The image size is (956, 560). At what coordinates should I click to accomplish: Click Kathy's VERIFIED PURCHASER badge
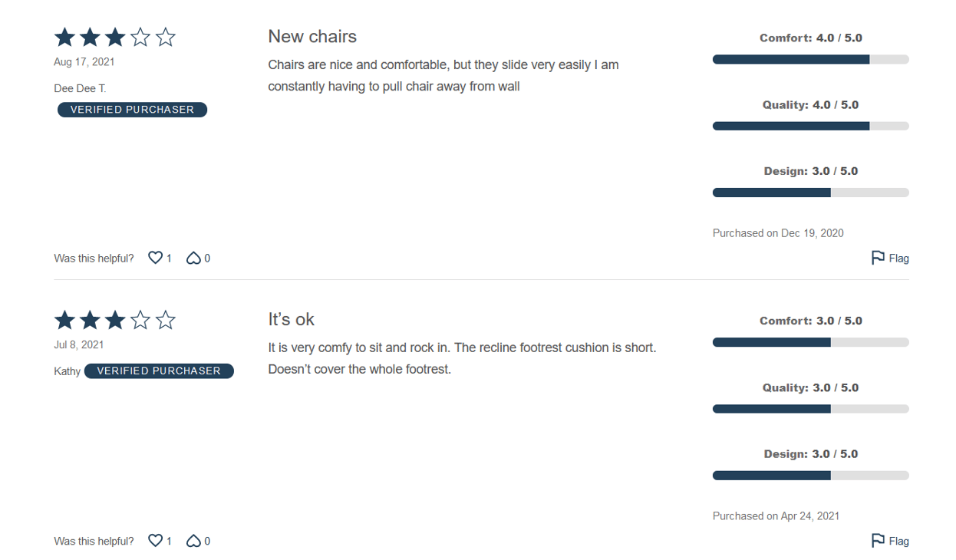tap(159, 371)
